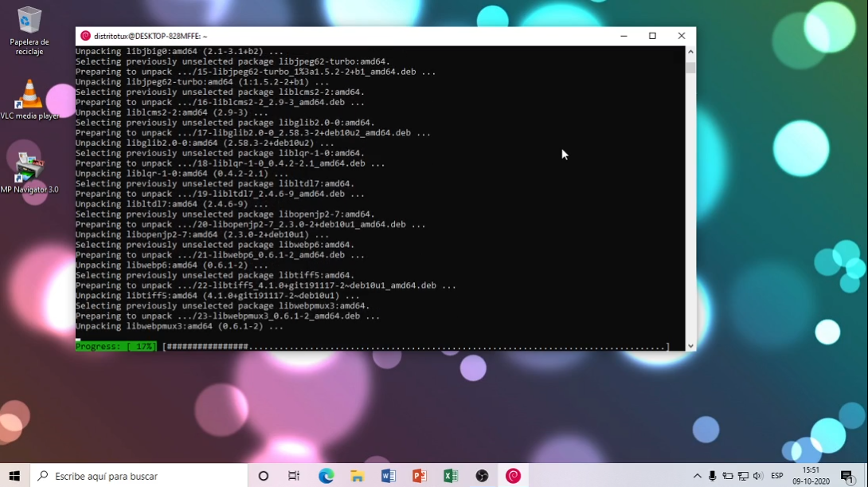Open PowerPoint from the taskbar
The width and height of the screenshot is (868, 487).
click(419, 476)
